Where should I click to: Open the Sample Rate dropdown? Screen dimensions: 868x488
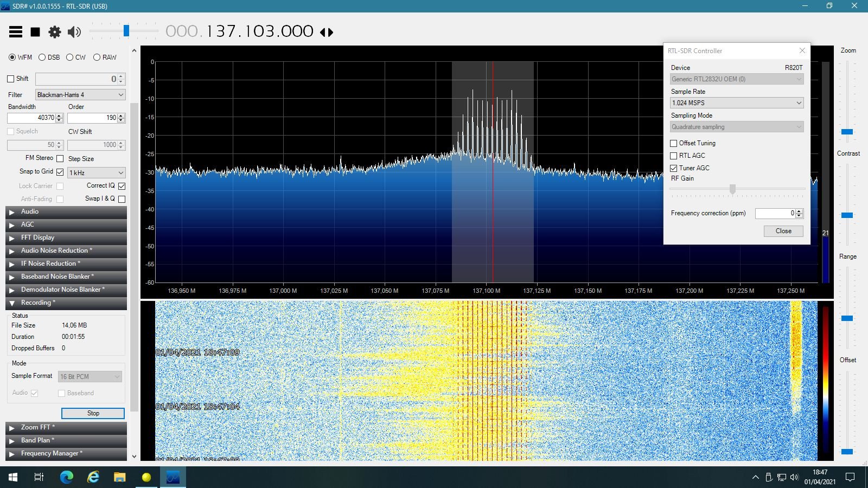click(737, 103)
